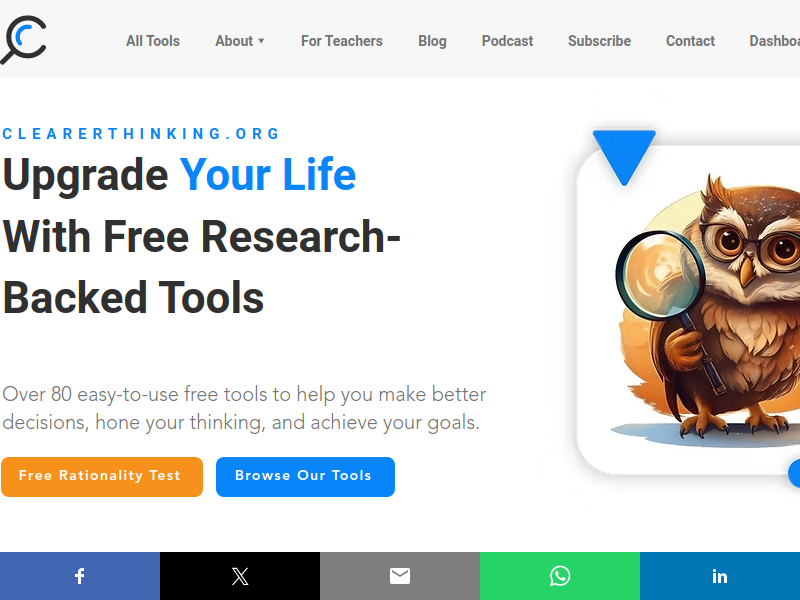The image size is (800, 600).
Task: Open the Dashboard nav link
Action: click(774, 41)
